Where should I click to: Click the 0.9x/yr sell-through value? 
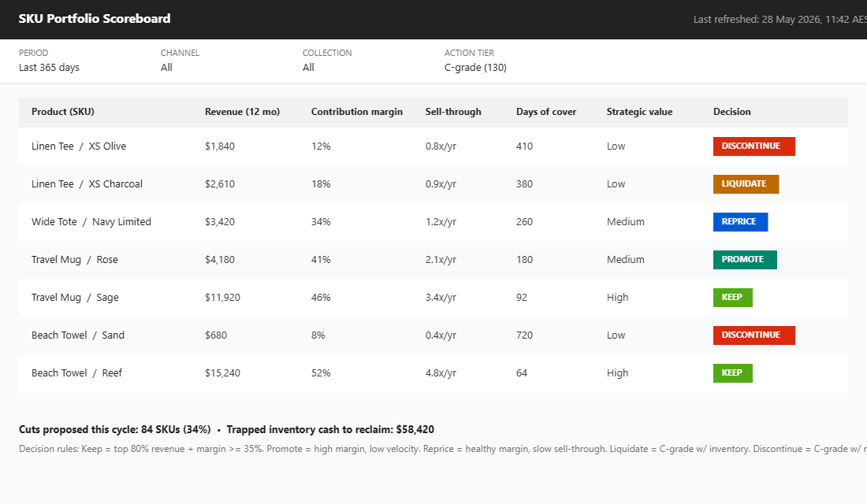pyautogui.click(x=441, y=184)
